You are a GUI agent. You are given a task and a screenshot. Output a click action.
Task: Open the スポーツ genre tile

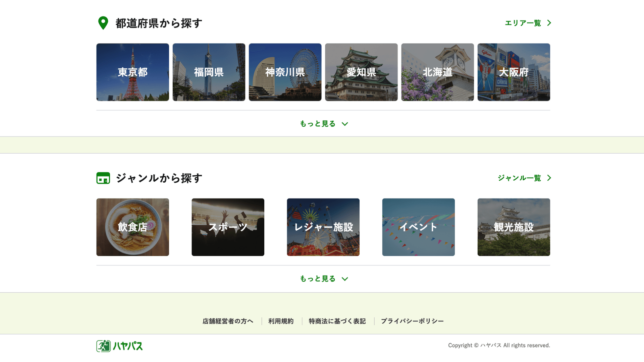pyautogui.click(x=228, y=227)
